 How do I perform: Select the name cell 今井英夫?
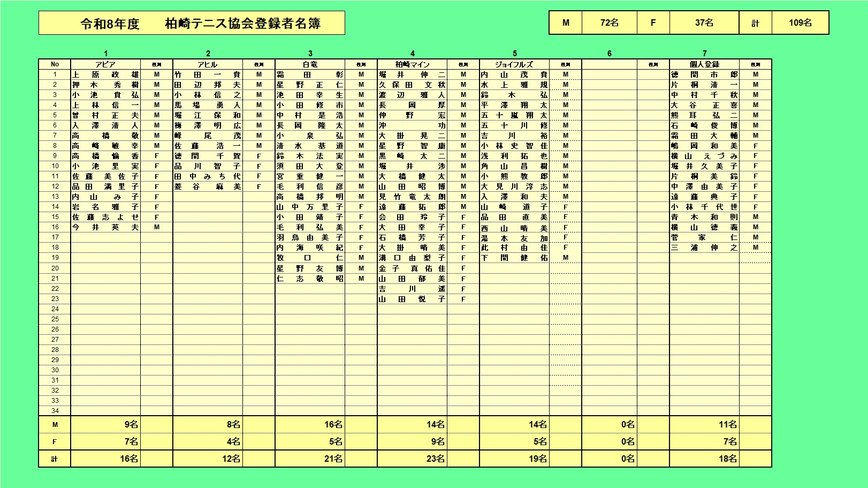105,227
